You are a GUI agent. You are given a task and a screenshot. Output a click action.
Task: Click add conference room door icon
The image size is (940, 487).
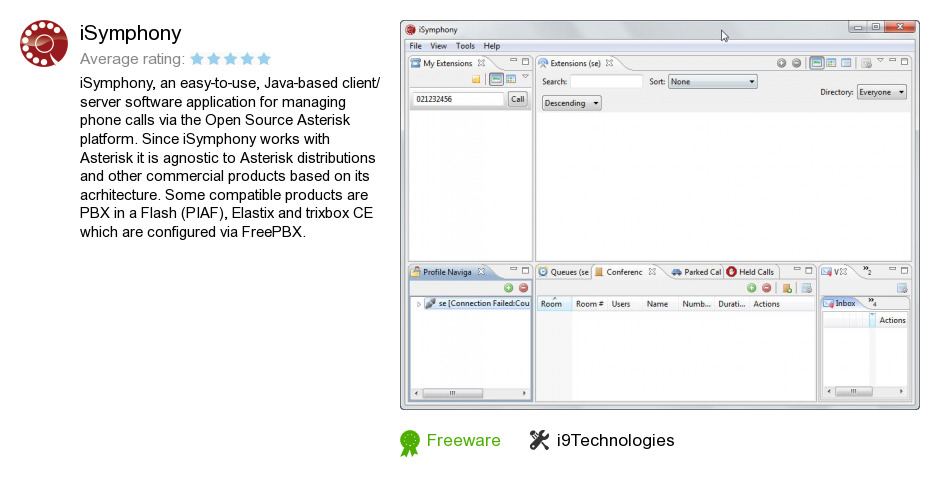(x=787, y=288)
